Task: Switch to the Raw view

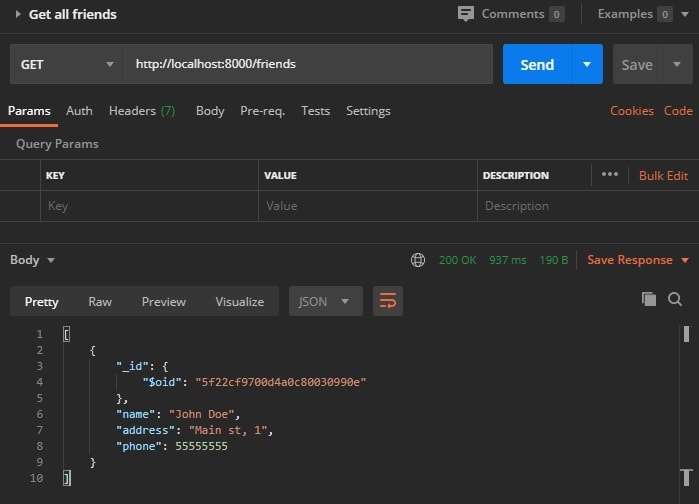Action: [x=100, y=302]
